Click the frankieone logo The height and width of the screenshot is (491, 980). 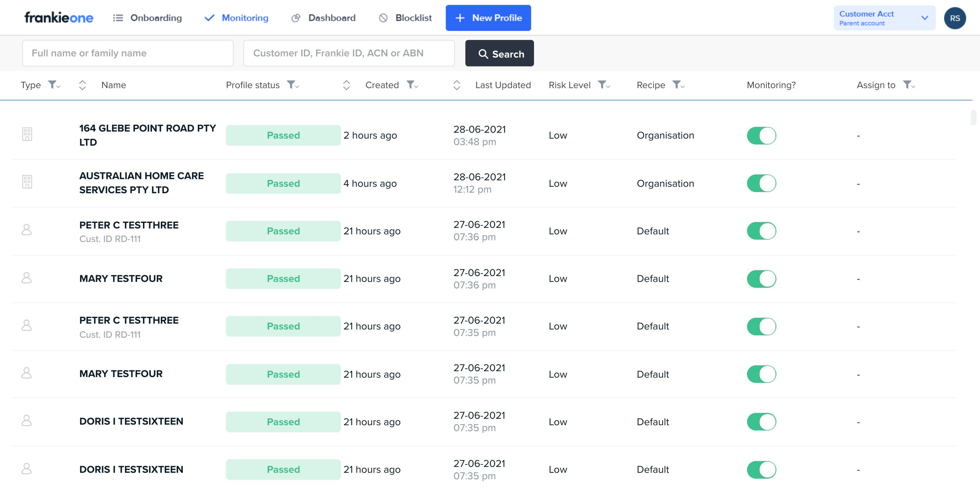[59, 18]
